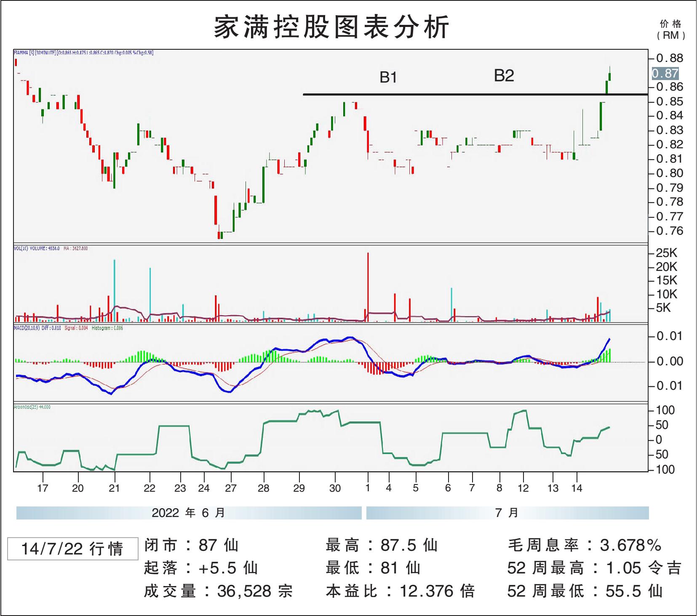Click date marker 14 on time axis
The width and height of the screenshot is (697, 616).
click(x=577, y=488)
